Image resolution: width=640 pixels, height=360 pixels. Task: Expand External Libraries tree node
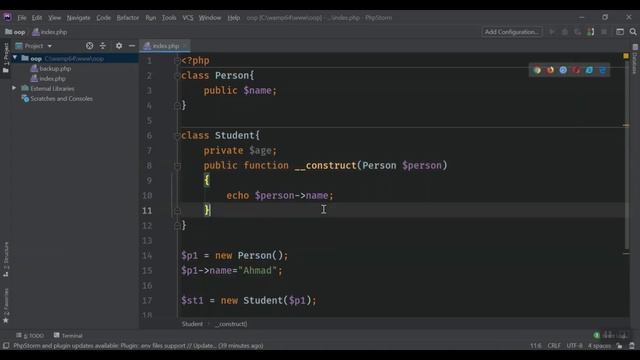tap(14, 88)
